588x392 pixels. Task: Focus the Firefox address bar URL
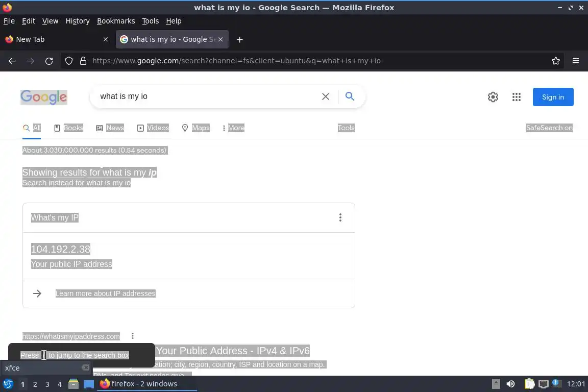click(x=236, y=61)
